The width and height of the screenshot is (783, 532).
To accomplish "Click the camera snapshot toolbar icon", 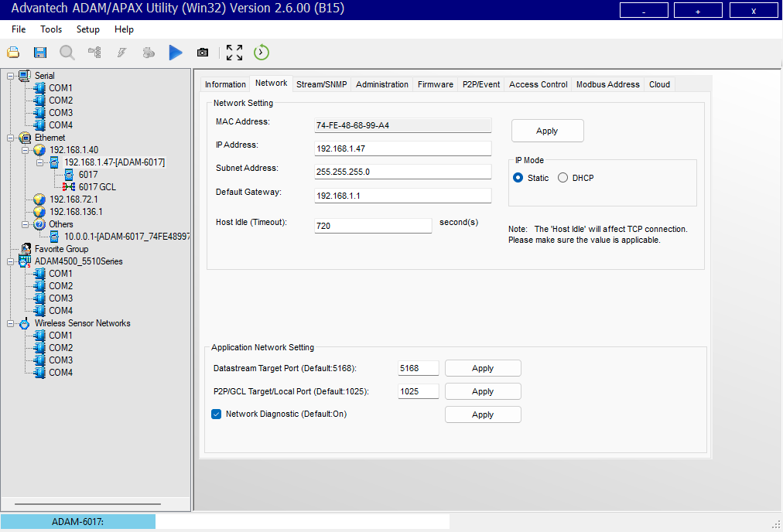I will pyautogui.click(x=202, y=53).
